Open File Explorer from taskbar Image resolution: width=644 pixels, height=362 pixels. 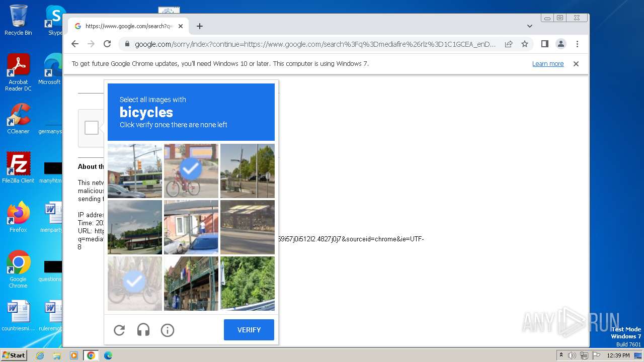tap(57, 355)
